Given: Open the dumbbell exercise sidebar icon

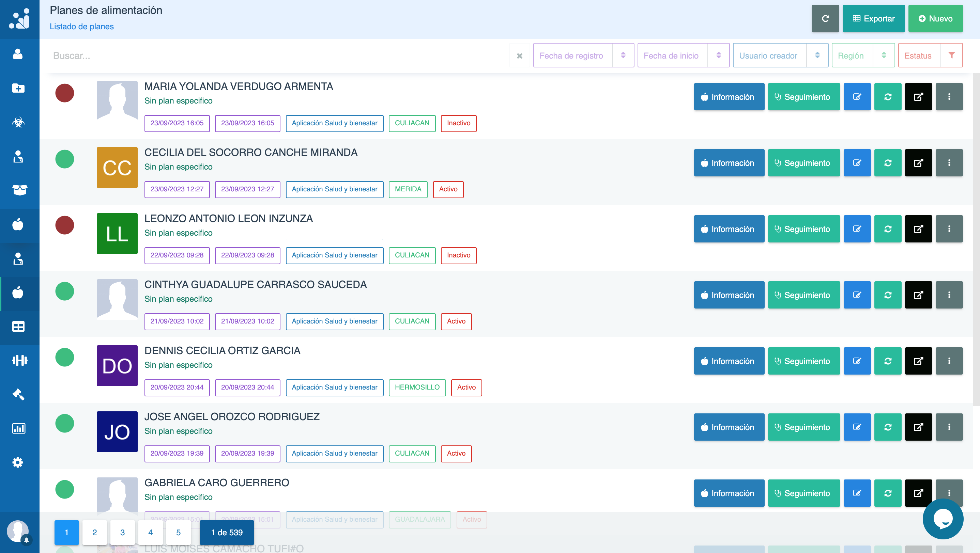Looking at the screenshot, I should pos(19,360).
